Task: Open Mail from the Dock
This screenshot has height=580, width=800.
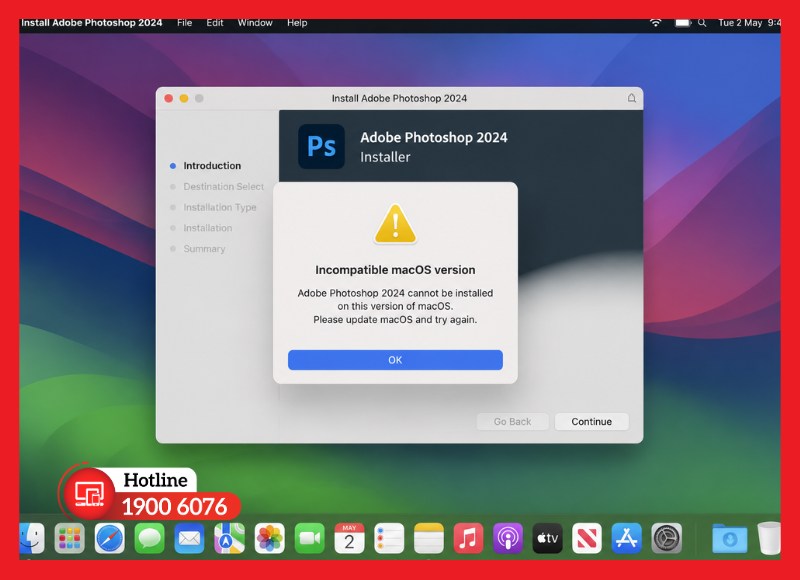Action: click(x=189, y=538)
